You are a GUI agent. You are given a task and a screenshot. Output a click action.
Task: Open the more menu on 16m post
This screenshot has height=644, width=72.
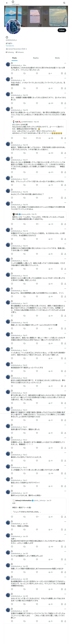point(65,63)
